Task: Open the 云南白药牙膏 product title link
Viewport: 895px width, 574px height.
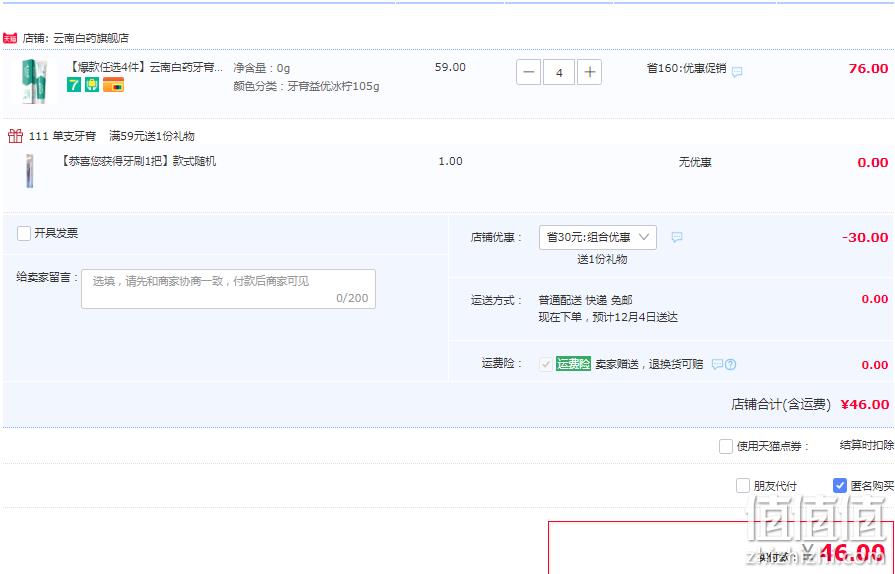Action: pyautogui.click(x=145, y=67)
